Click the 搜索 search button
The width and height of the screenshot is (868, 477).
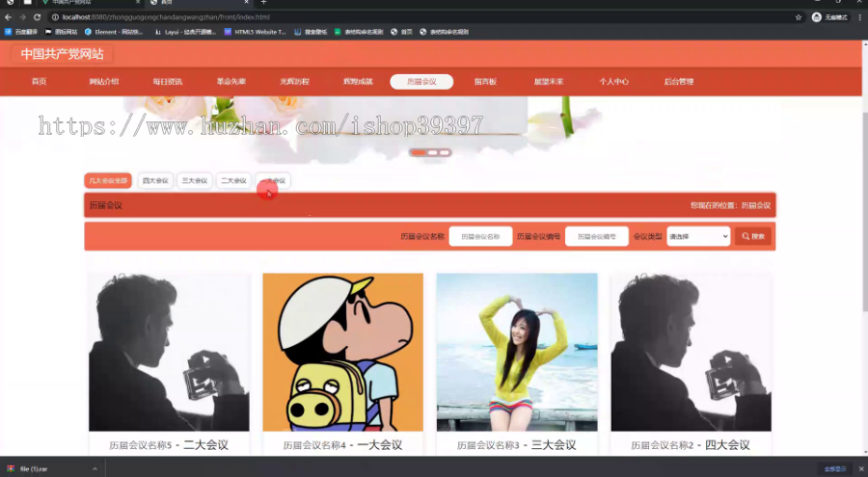[753, 236]
